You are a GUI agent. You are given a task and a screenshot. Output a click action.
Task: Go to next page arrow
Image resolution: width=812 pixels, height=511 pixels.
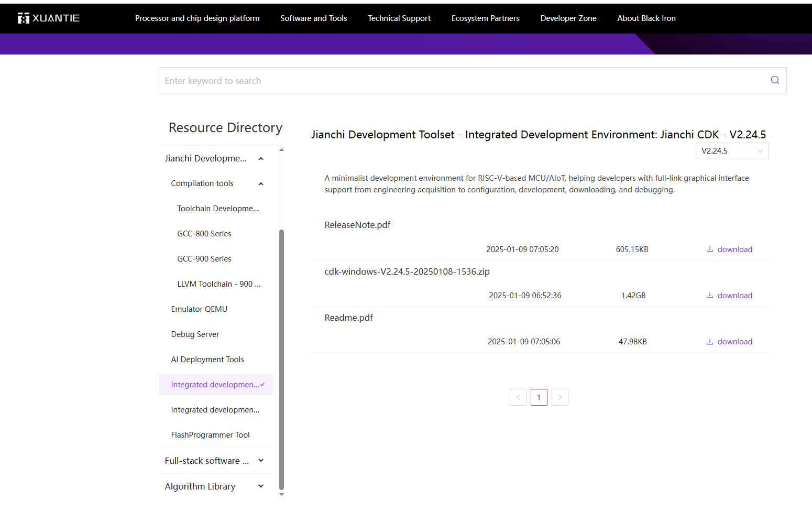point(560,397)
